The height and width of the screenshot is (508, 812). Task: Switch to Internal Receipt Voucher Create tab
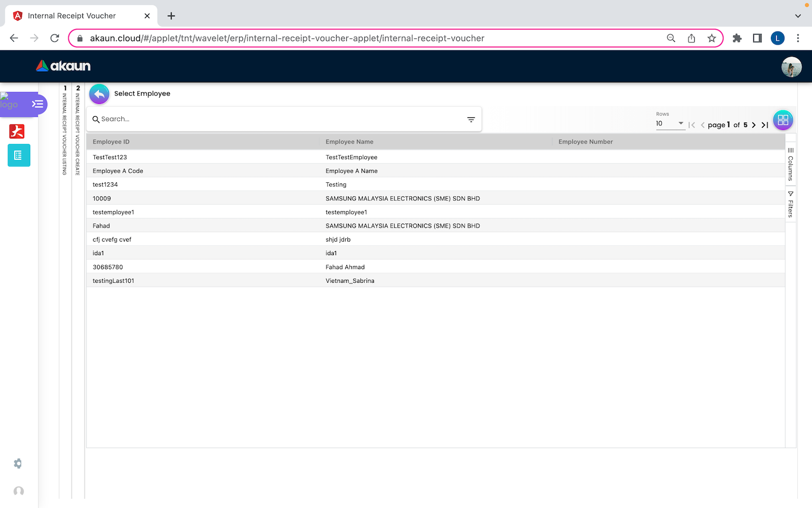[x=78, y=130]
